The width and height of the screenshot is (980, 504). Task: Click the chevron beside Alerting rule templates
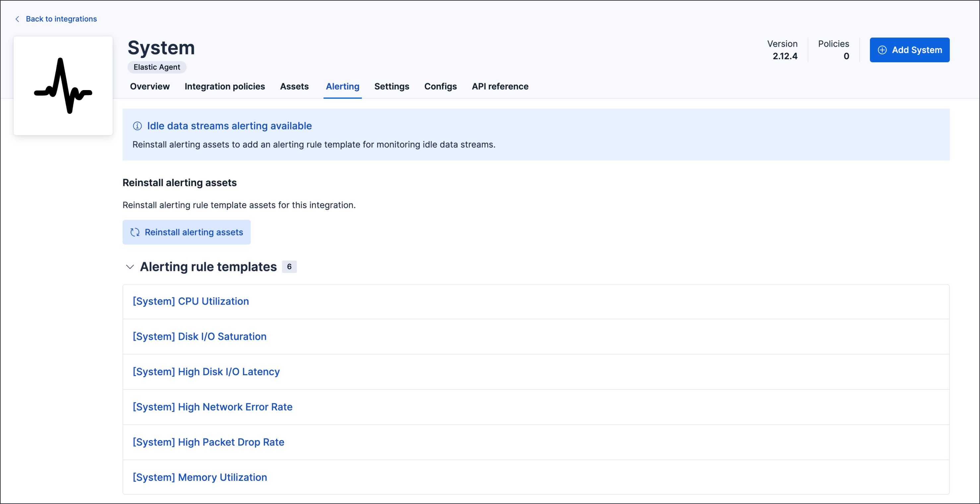pos(130,267)
